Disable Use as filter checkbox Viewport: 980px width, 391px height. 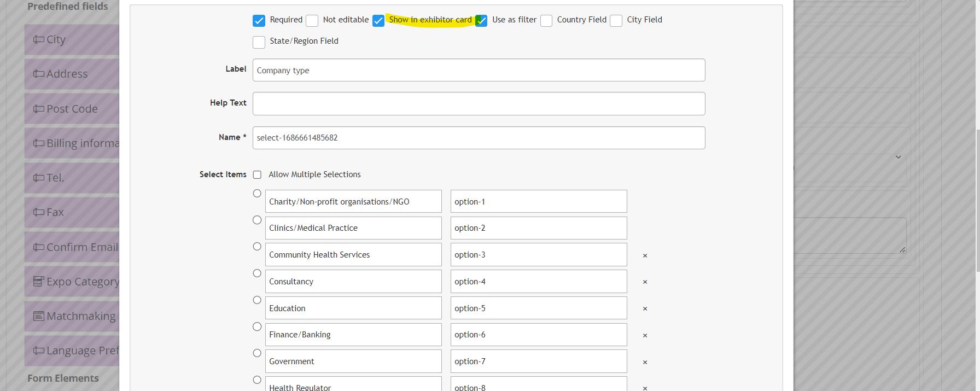click(481, 21)
